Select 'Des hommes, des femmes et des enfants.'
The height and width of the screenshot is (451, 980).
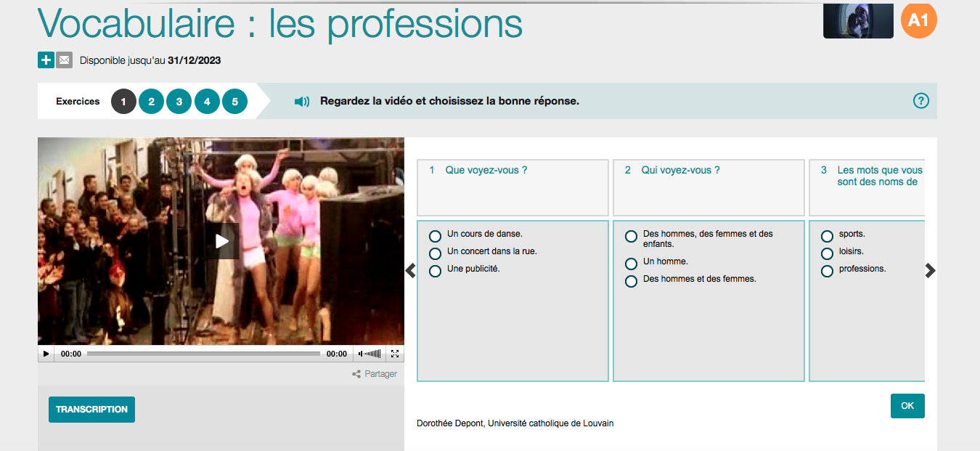[x=631, y=237]
